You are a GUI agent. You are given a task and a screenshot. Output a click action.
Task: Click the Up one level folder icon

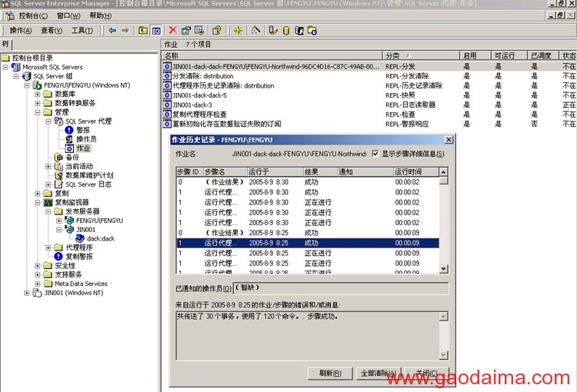coord(143,31)
